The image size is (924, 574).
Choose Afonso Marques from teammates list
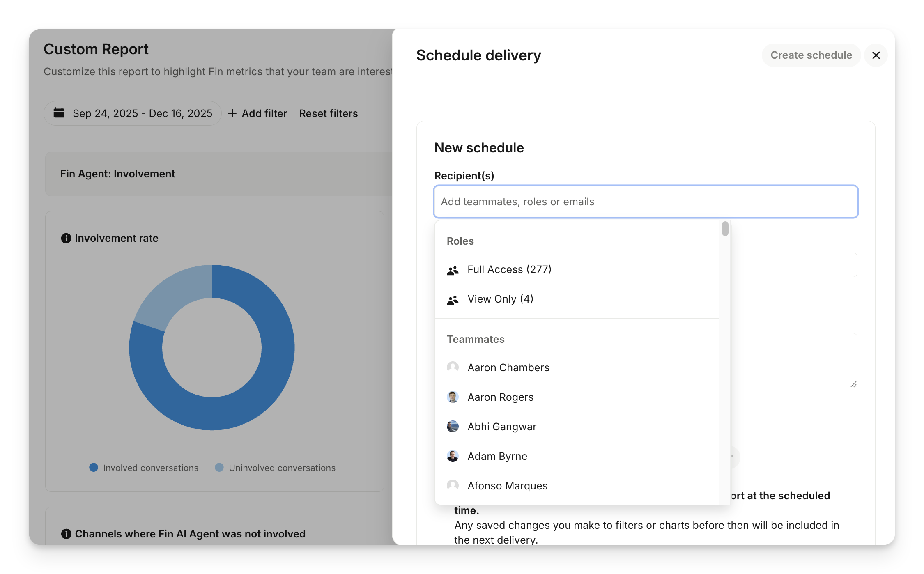click(507, 486)
